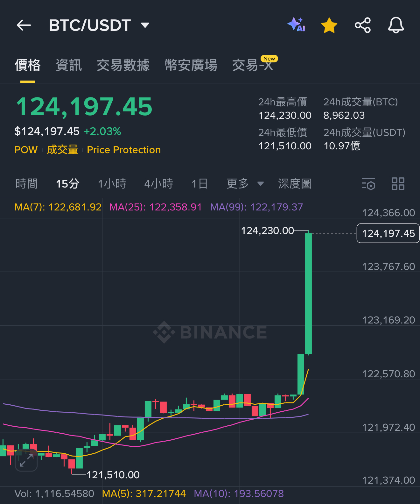Select the 1日 chart interval

tap(199, 184)
